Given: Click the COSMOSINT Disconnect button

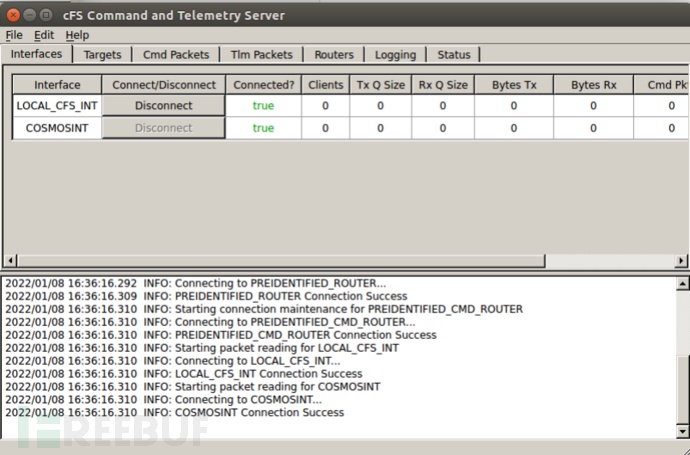Looking at the screenshot, I should coord(164,128).
